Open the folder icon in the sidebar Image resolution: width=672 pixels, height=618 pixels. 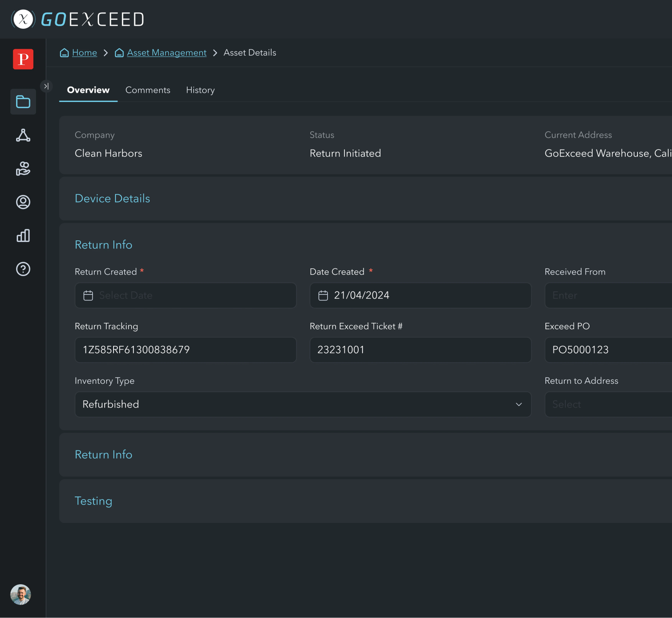23,102
